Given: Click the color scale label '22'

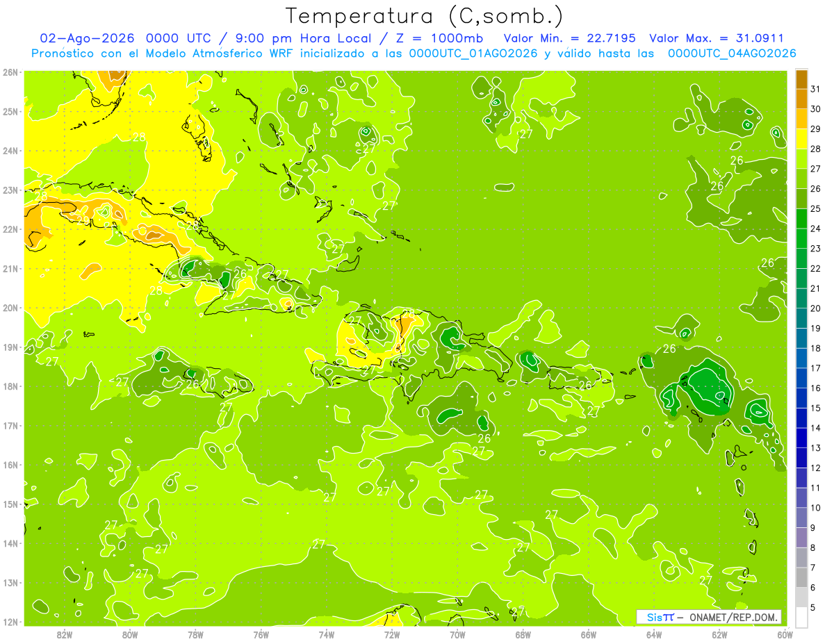Looking at the screenshot, I should pyautogui.click(x=816, y=269).
